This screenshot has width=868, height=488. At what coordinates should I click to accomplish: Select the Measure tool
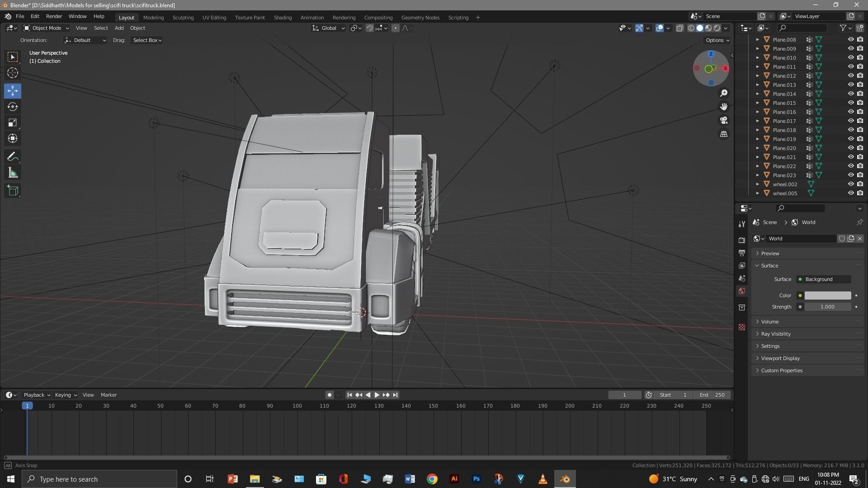pos(13,173)
